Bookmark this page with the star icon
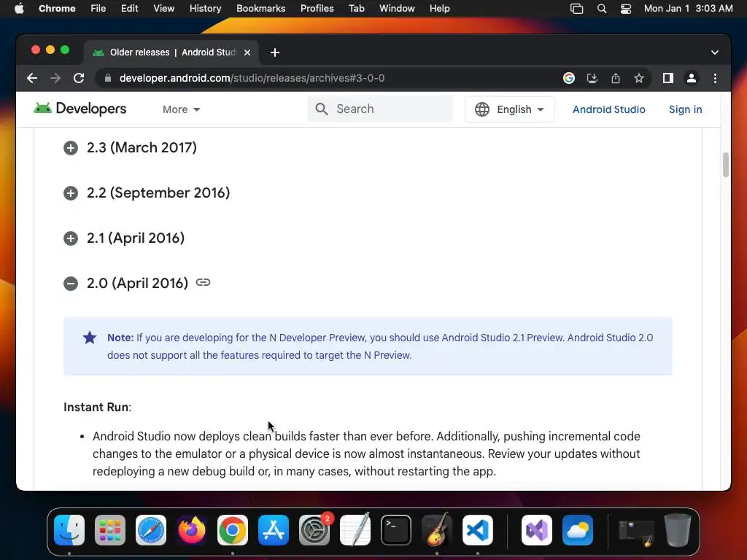Viewport: 747px width, 560px height. (x=639, y=78)
